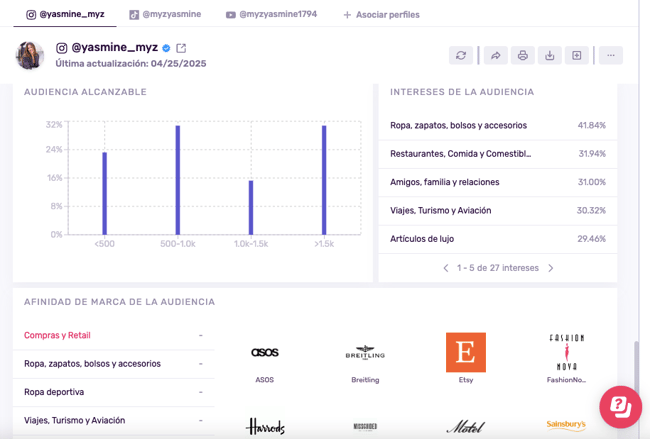Expand Viajes, Turismo y Aviación affinity category

coord(113,421)
